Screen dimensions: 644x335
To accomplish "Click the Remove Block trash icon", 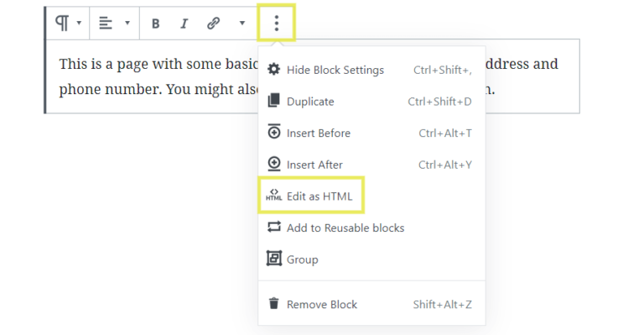I will (x=274, y=303).
